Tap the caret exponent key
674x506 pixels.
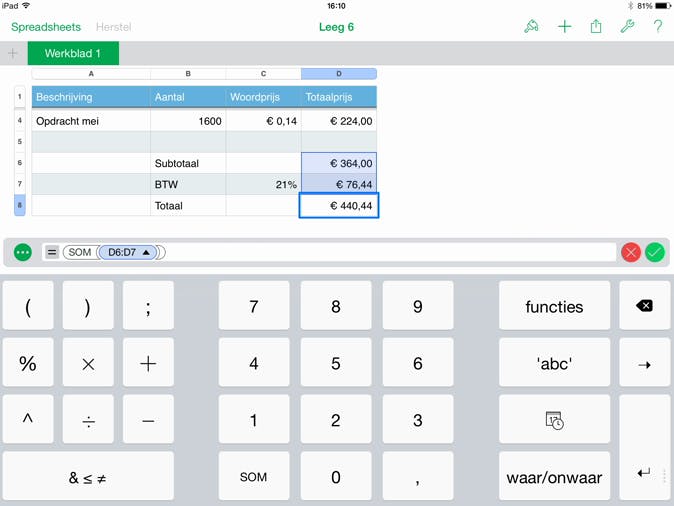28,420
